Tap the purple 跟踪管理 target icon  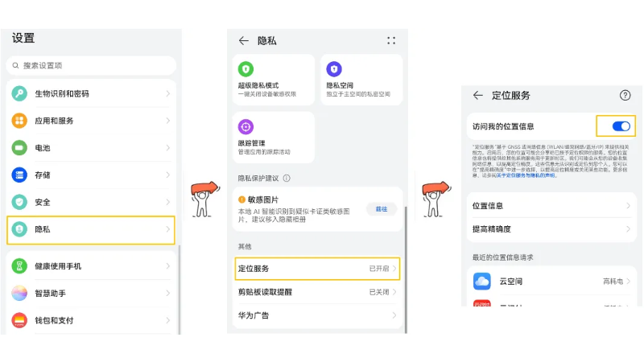point(246,127)
